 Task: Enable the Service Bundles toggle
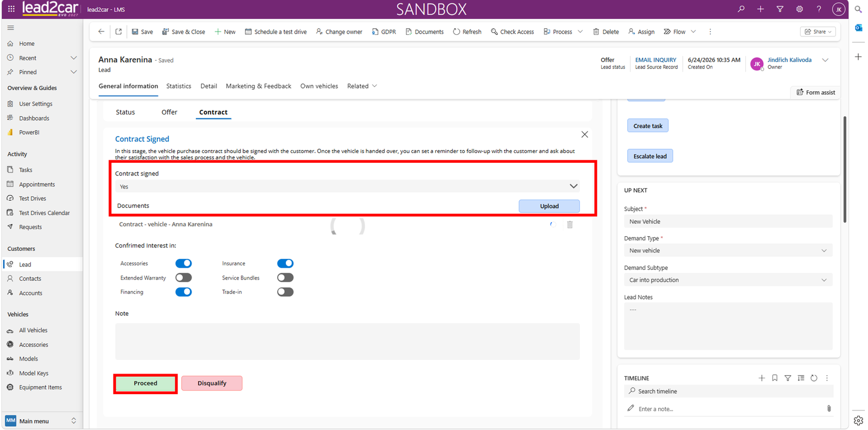point(285,277)
